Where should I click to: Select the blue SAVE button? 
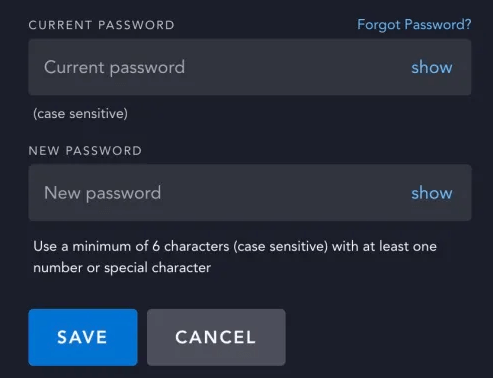click(83, 337)
